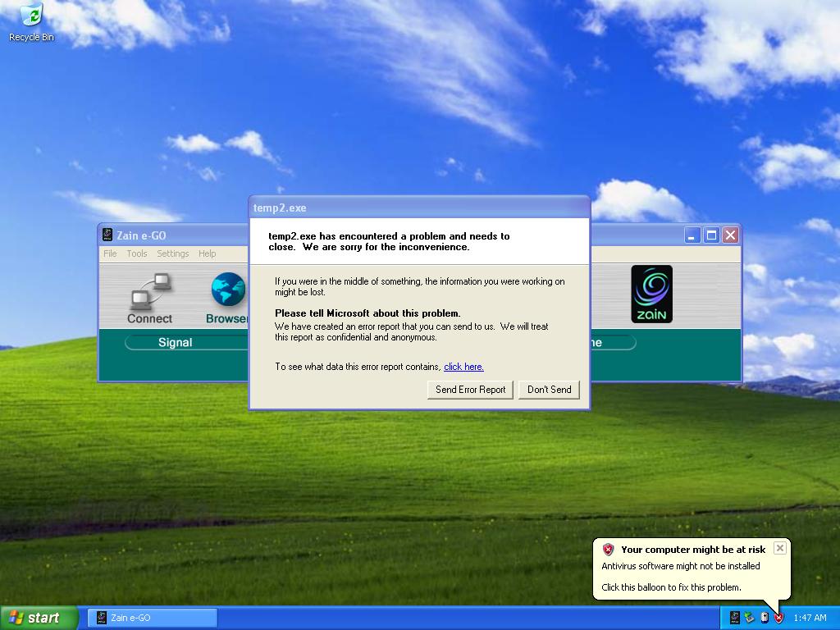The width and height of the screenshot is (840, 630).
Task: Click the battery power icon in the tray
Action: click(x=765, y=618)
